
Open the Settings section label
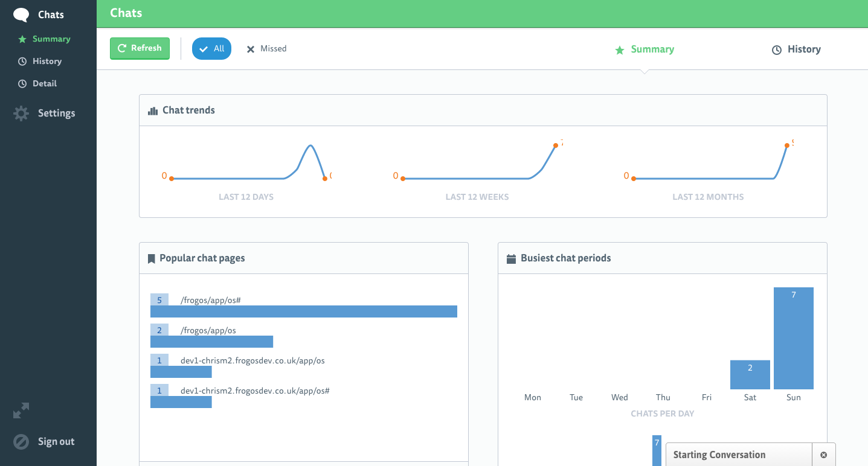coord(57,113)
